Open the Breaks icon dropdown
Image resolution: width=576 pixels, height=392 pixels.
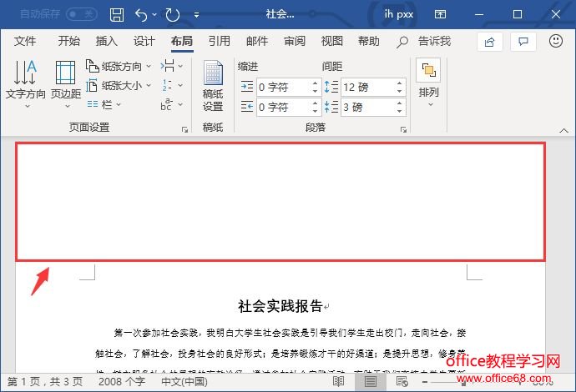click(x=171, y=66)
